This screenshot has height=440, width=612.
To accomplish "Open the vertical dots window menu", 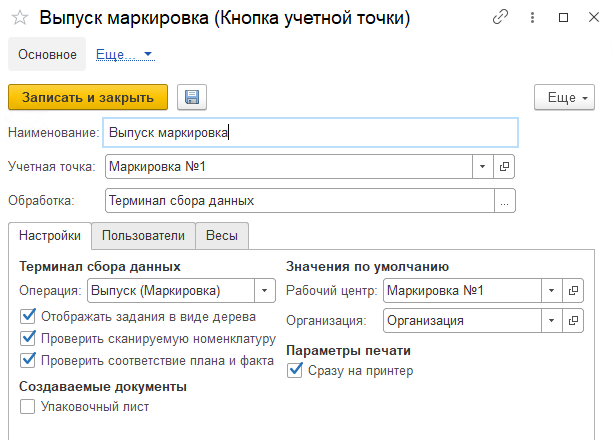I will click(533, 19).
